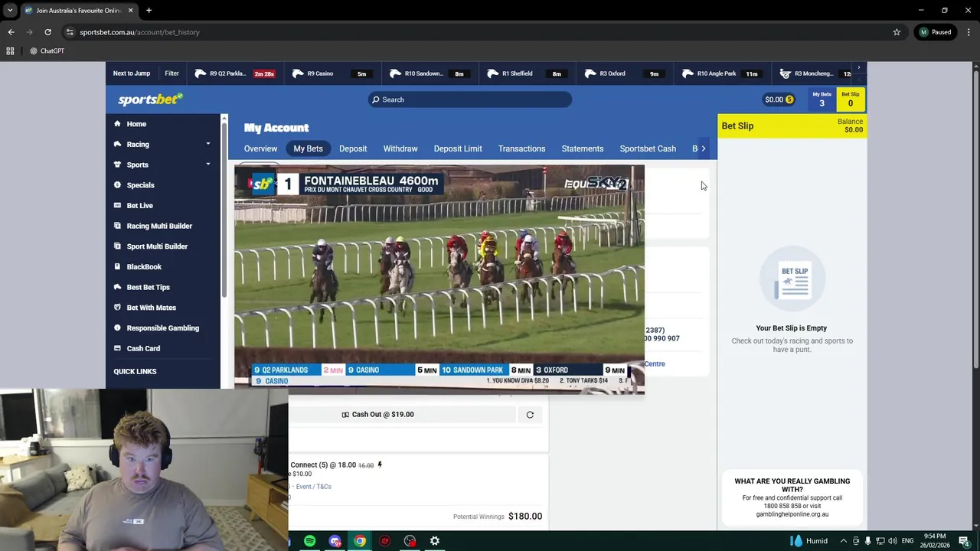Open Bet Live in the sidebar
980x551 pixels.
point(139,206)
